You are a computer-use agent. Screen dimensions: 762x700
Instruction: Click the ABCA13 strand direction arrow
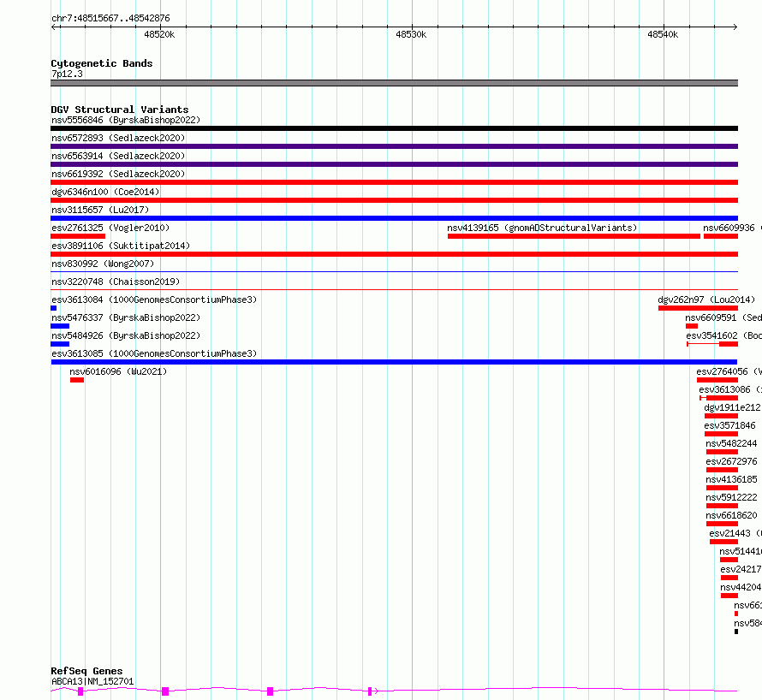pyautogui.click(x=376, y=691)
